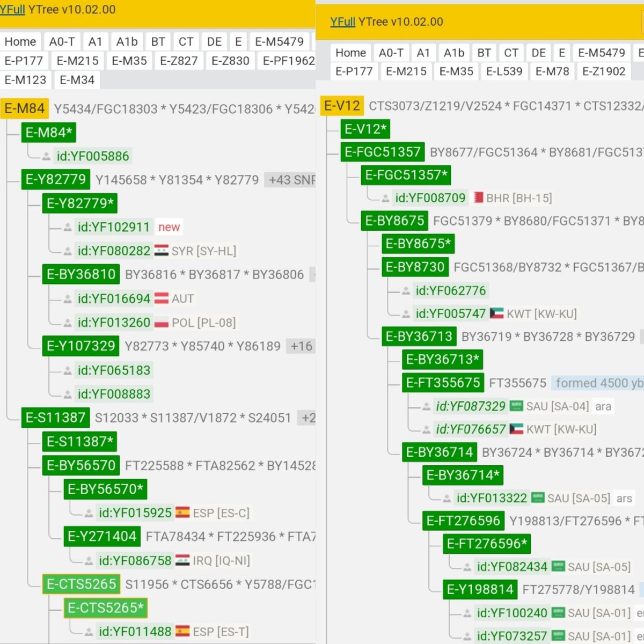The height and width of the screenshot is (644, 644).
Task: Open YFull link in right header
Action: 342,21
